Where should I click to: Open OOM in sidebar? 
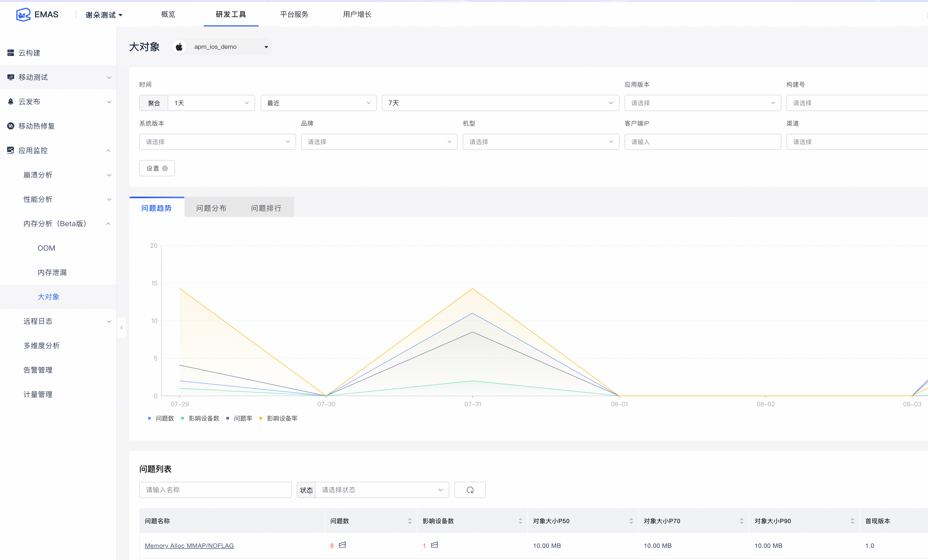pyautogui.click(x=46, y=248)
